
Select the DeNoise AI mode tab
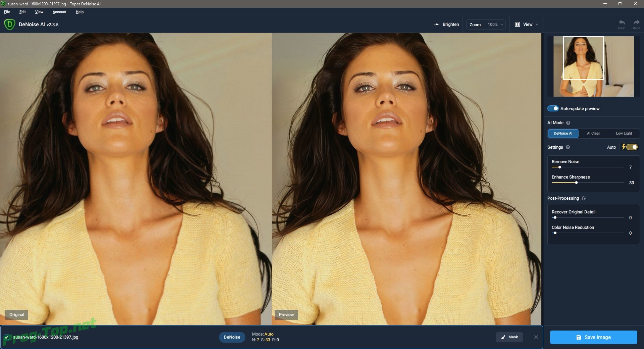click(x=563, y=134)
